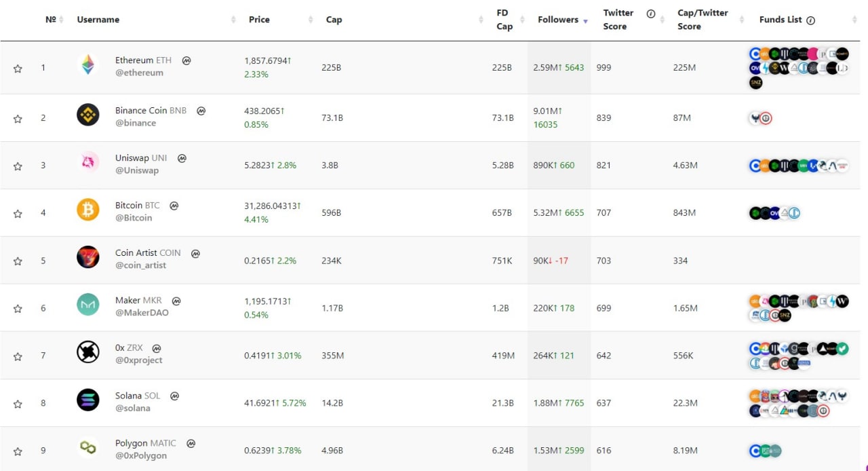Sort table by Price column
The image size is (868, 471).
pos(259,20)
